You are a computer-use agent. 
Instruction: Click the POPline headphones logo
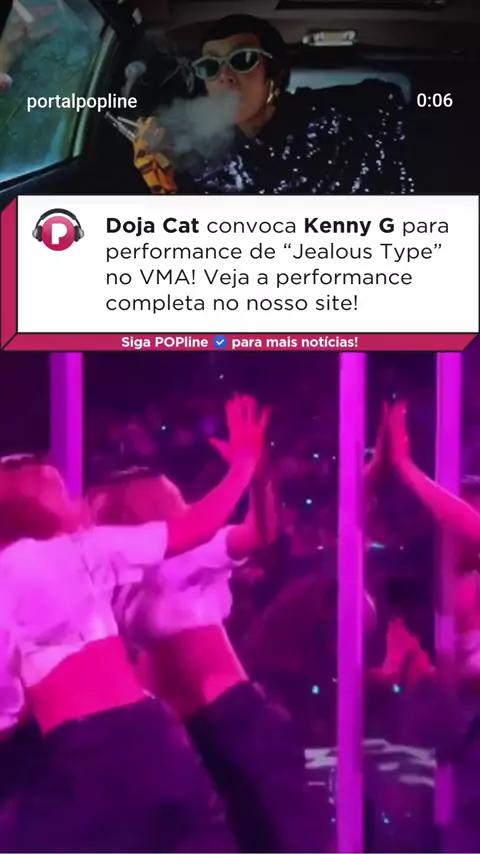58,230
